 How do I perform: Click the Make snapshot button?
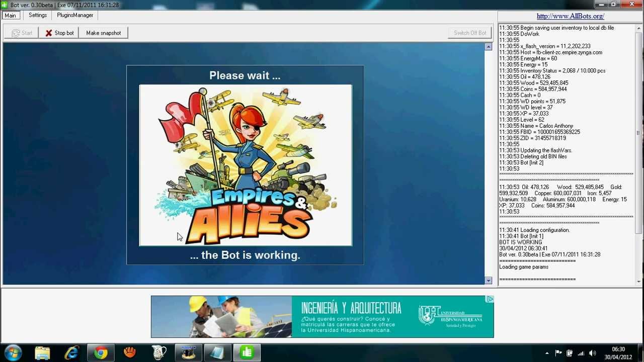click(x=104, y=33)
